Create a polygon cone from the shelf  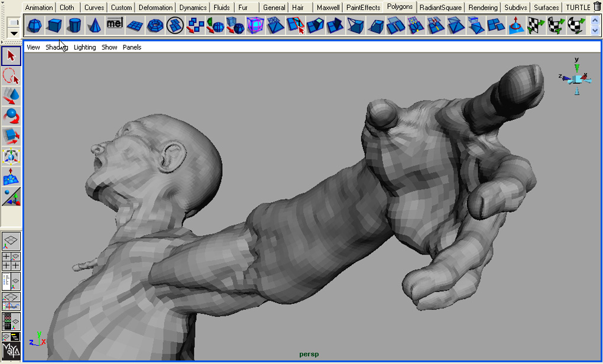95,25
